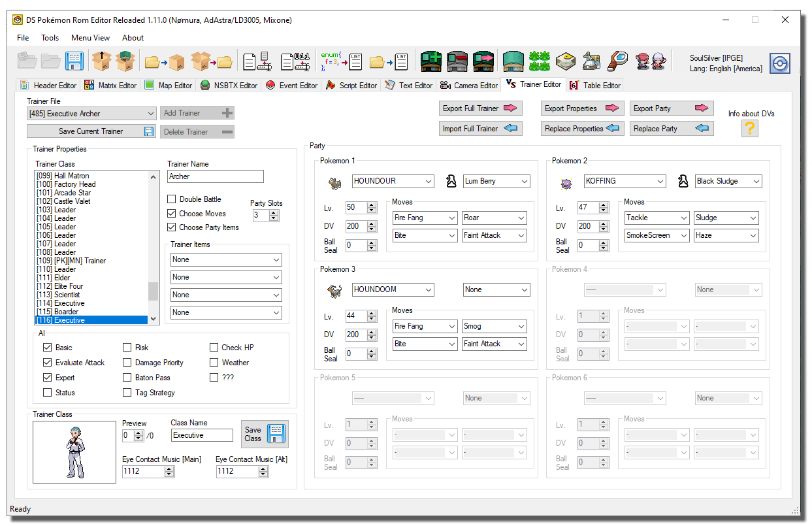The width and height of the screenshot is (812, 526).
Task: Open the wild grass encounters editor icon
Action: (539, 61)
